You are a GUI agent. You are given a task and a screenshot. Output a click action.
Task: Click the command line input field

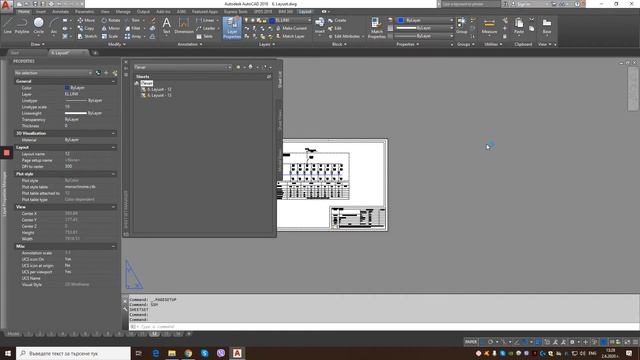[384, 327]
